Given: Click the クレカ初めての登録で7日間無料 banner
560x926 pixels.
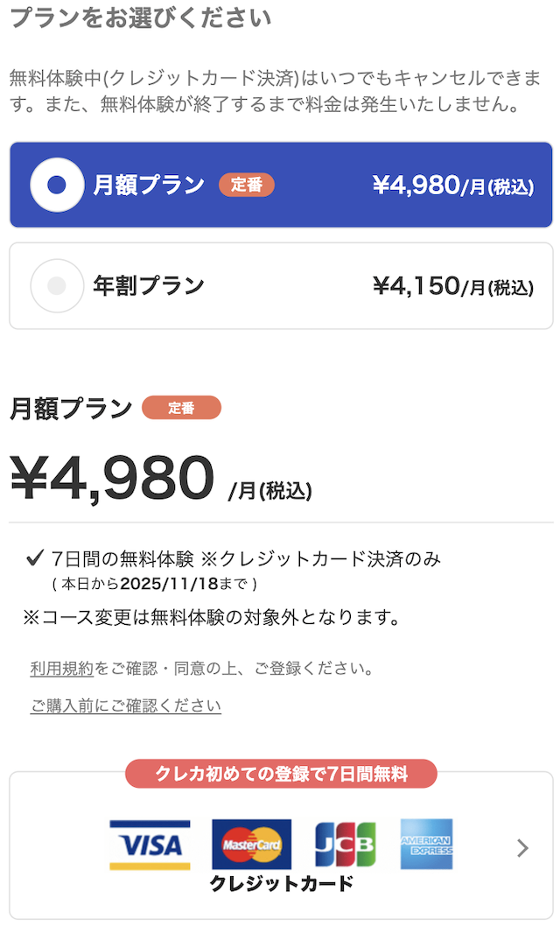Looking at the screenshot, I should pos(281,774).
